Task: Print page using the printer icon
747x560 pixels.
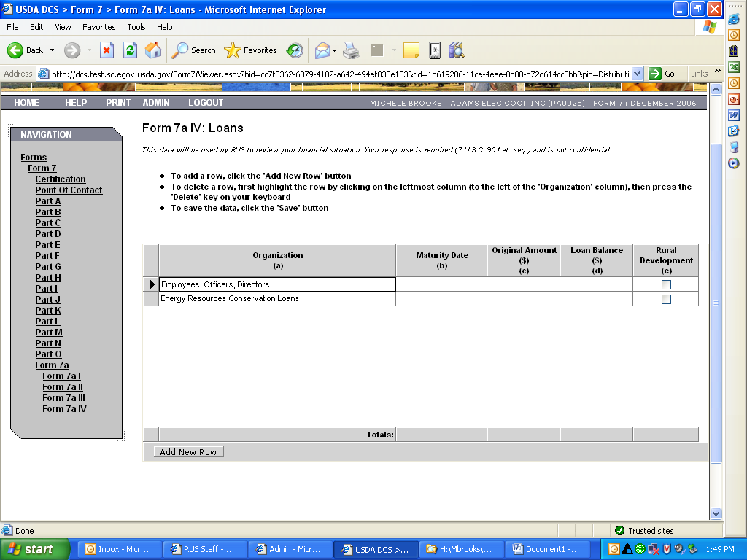Action: (x=351, y=50)
